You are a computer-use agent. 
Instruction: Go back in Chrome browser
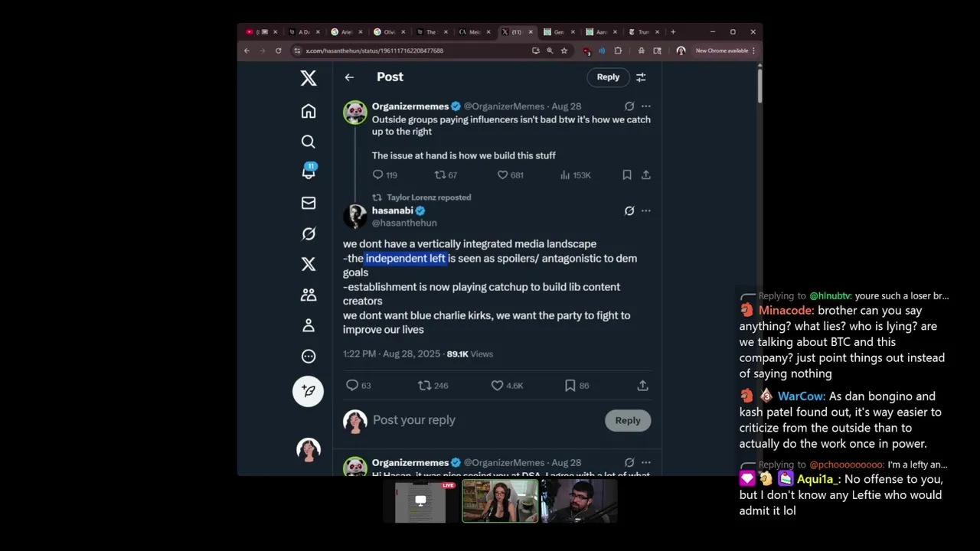coord(247,51)
